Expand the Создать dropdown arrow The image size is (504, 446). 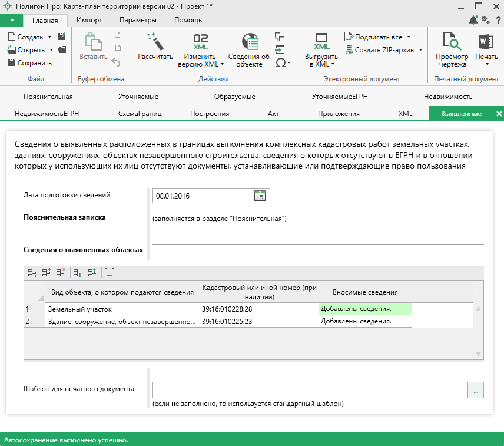(x=49, y=37)
